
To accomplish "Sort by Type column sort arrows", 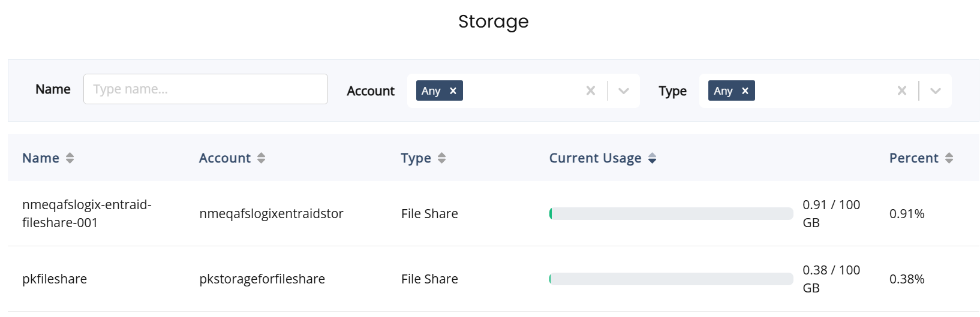I will point(442,158).
